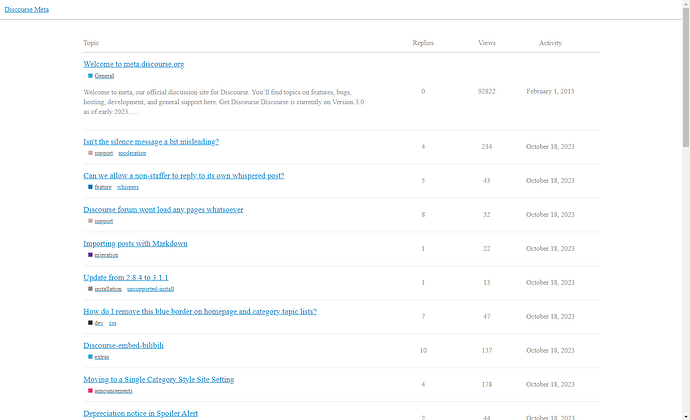The height and width of the screenshot is (420, 690).
Task: Click color badge beside migration category
Action: coord(90,255)
